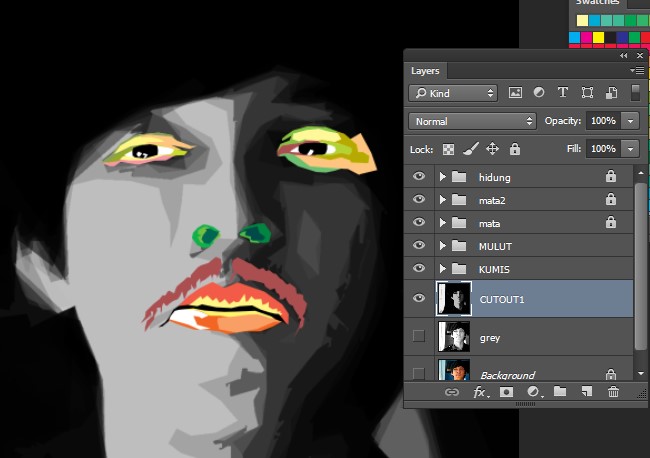Filter for type layers icon

pos(563,92)
